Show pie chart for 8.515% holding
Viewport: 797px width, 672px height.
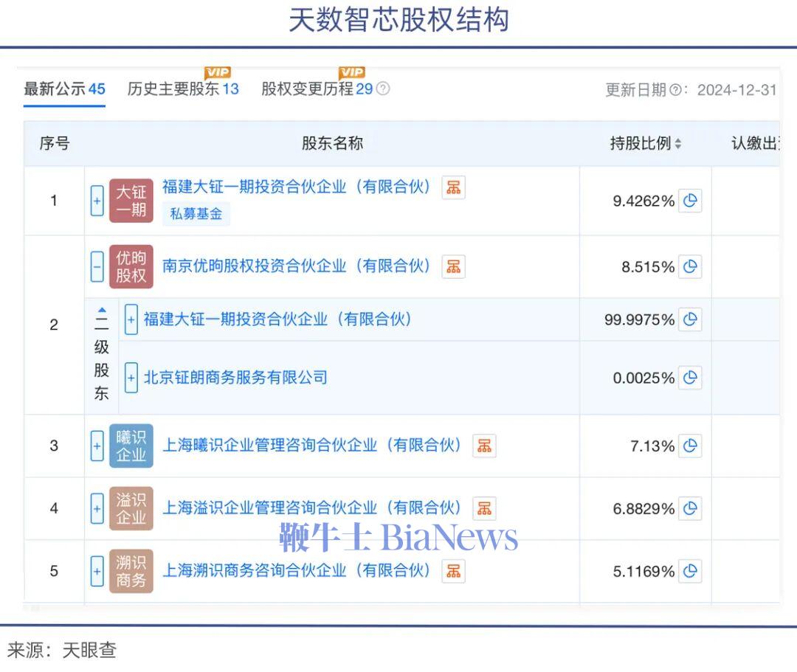(x=690, y=267)
